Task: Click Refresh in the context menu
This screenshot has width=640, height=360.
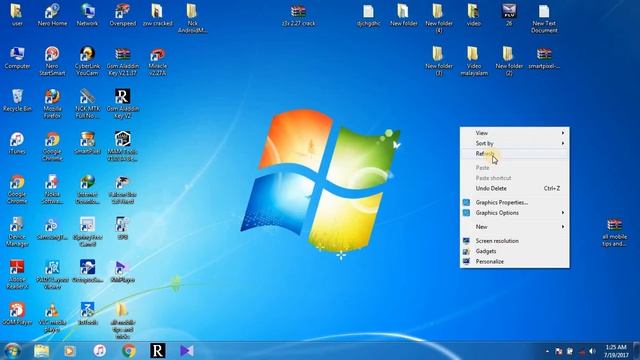Action: (x=514, y=154)
